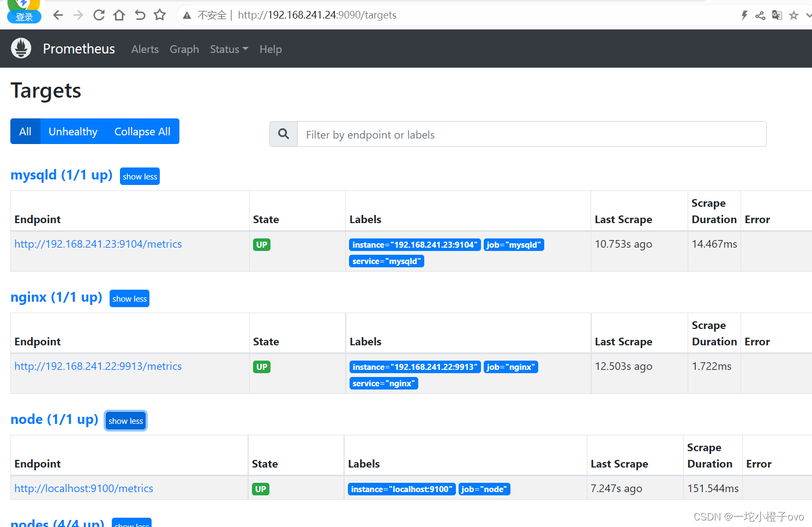
Task: Click the Endpoint column header in nginx table
Action: coord(38,342)
